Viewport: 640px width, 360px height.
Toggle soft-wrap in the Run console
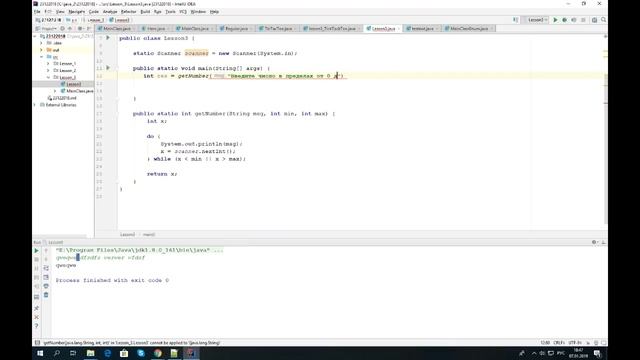tap(46, 269)
